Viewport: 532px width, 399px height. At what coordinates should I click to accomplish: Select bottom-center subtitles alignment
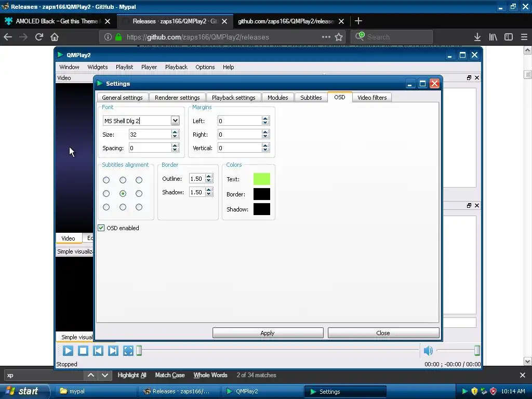(123, 207)
